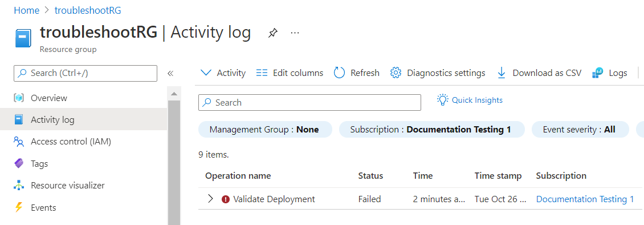Click the download arrow icon
The image size is (644, 225).
[502, 73]
